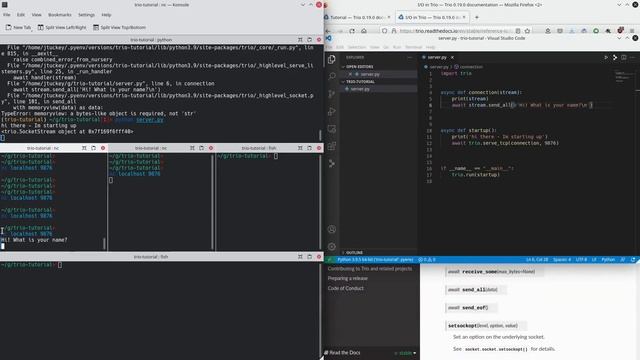Open Run and Debug view in VS Code
This screenshot has height=360, width=640.
(332, 111)
